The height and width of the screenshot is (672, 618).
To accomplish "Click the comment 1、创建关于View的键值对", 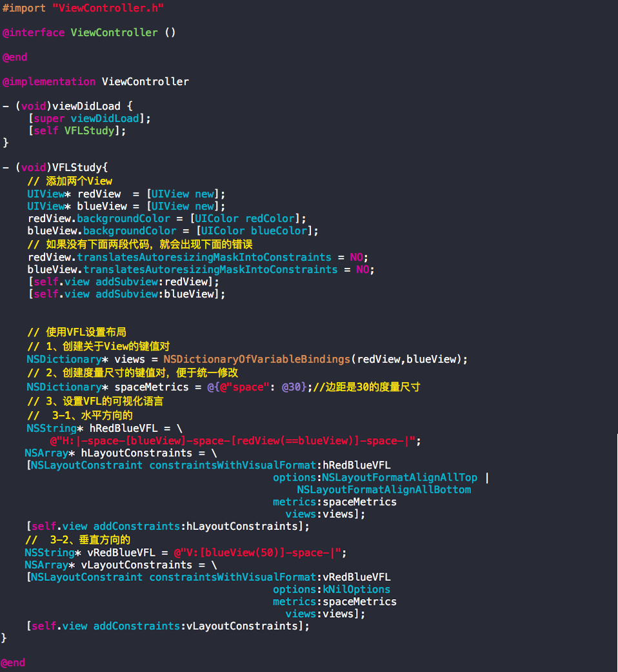I will click(99, 346).
